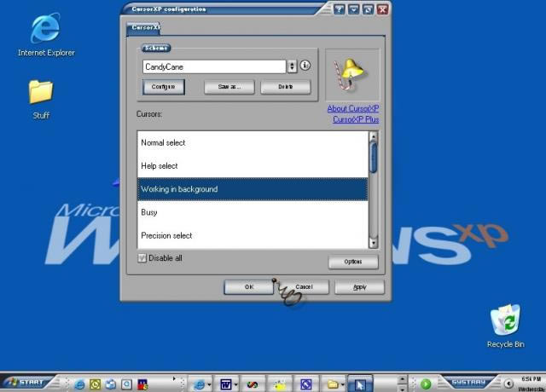This screenshot has height=392, width=546.
Task: Open the About CursorXP link
Action: click(x=352, y=108)
